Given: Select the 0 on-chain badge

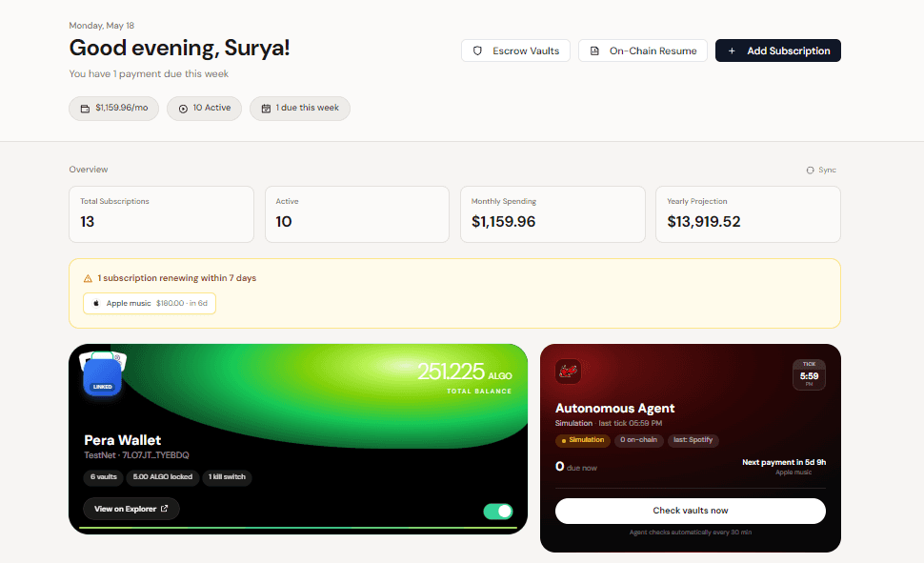Looking at the screenshot, I should (x=639, y=440).
